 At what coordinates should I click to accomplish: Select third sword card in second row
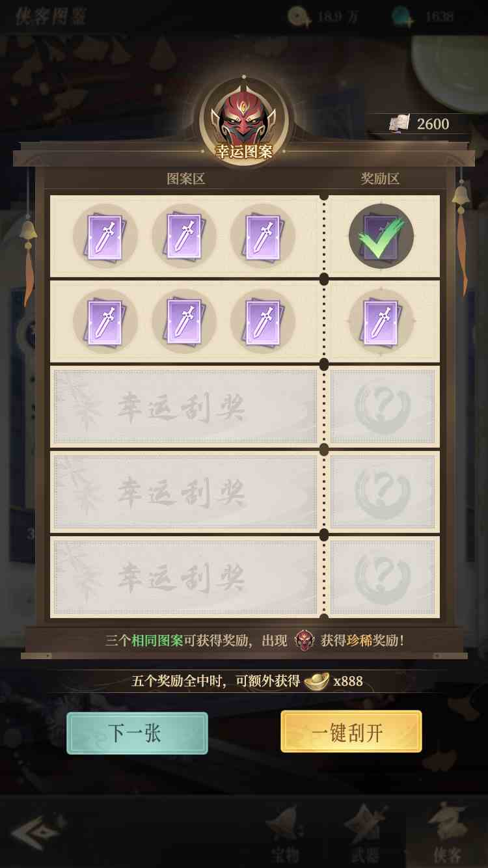click(263, 321)
